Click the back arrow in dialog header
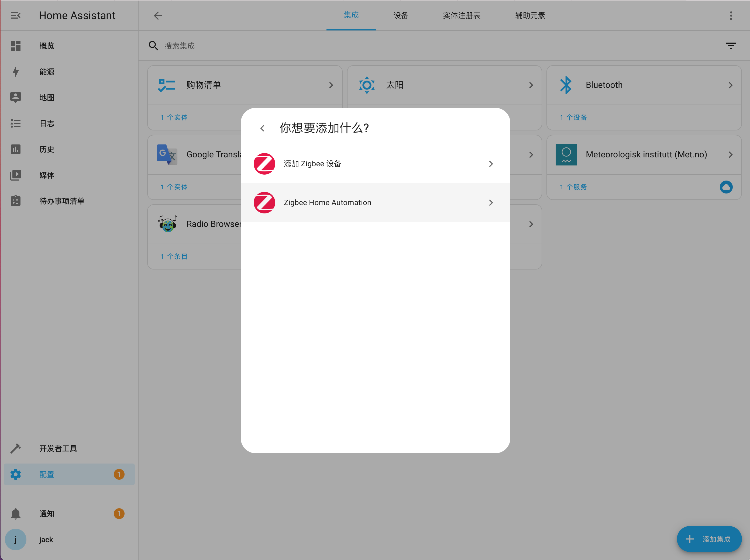750x560 pixels. (x=262, y=129)
